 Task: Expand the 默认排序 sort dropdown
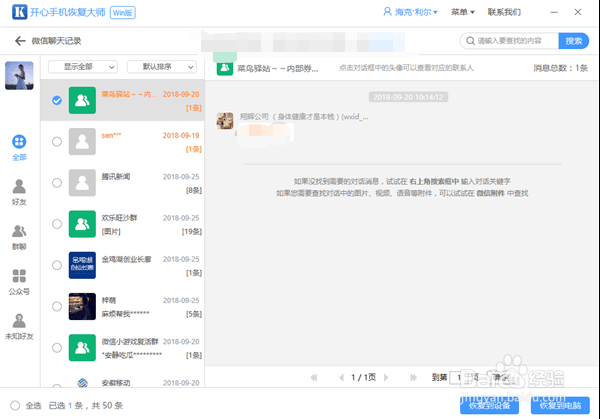point(162,67)
